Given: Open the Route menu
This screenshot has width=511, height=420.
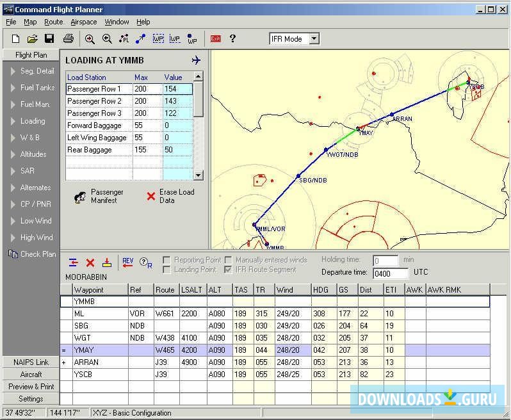Looking at the screenshot, I should pyautogui.click(x=53, y=22).
